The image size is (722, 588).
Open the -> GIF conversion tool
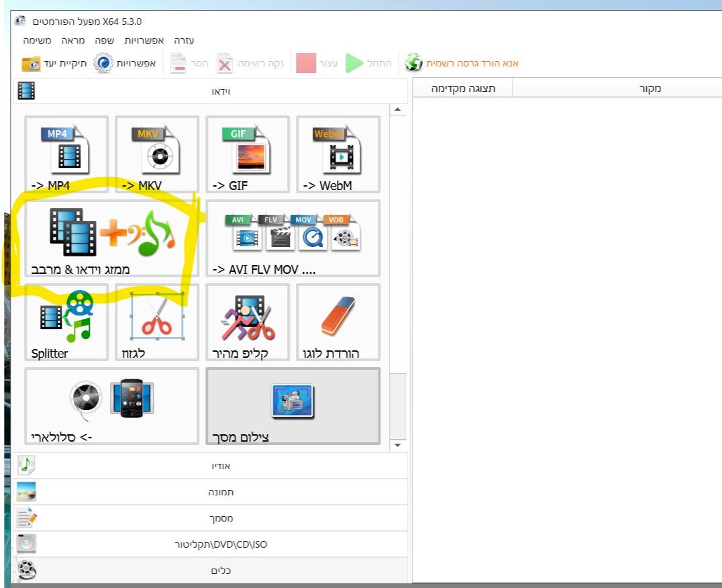point(248,154)
